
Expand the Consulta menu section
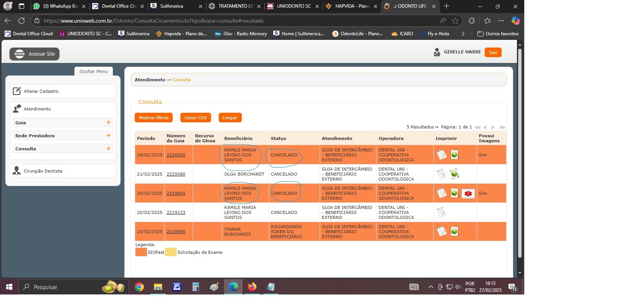[x=109, y=149]
